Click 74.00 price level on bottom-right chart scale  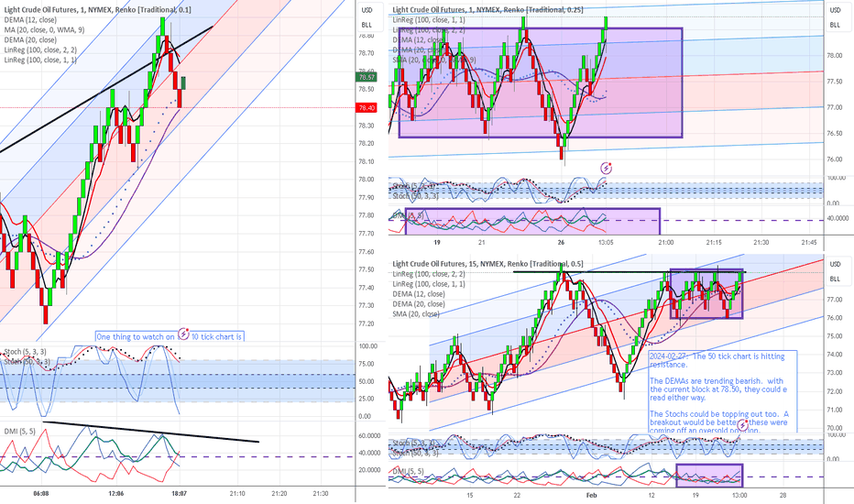point(835,354)
